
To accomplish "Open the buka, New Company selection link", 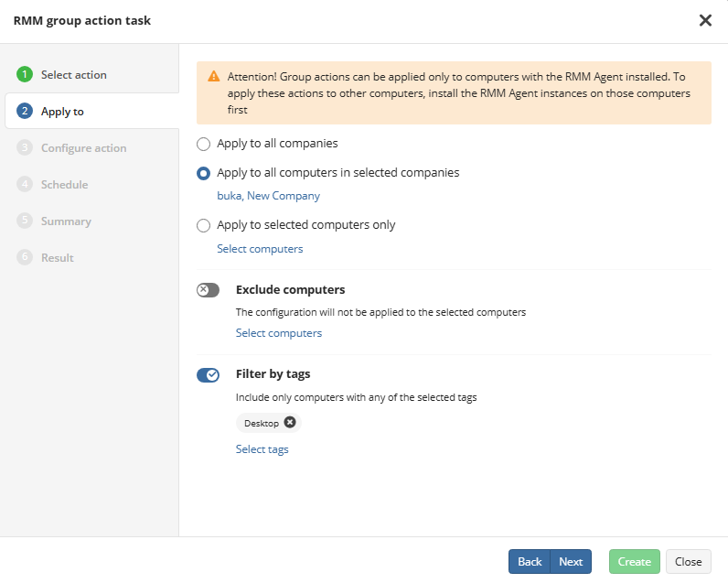I will click(x=268, y=196).
